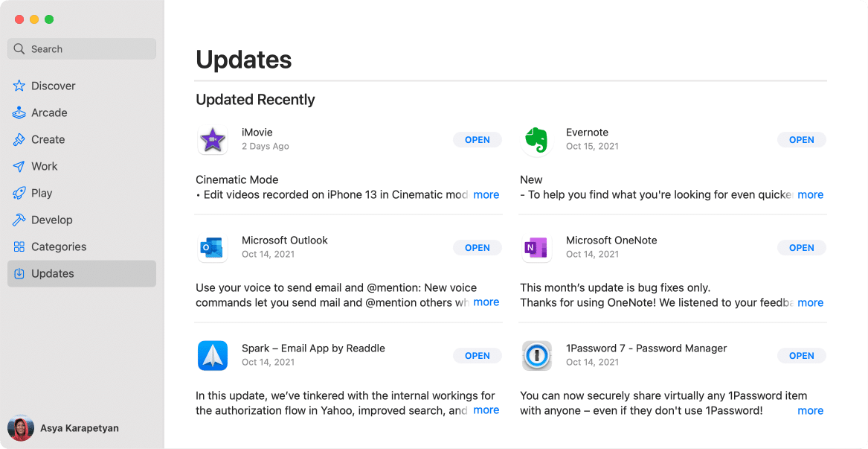
Task: Launch Spark with its Open button
Action: click(478, 356)
